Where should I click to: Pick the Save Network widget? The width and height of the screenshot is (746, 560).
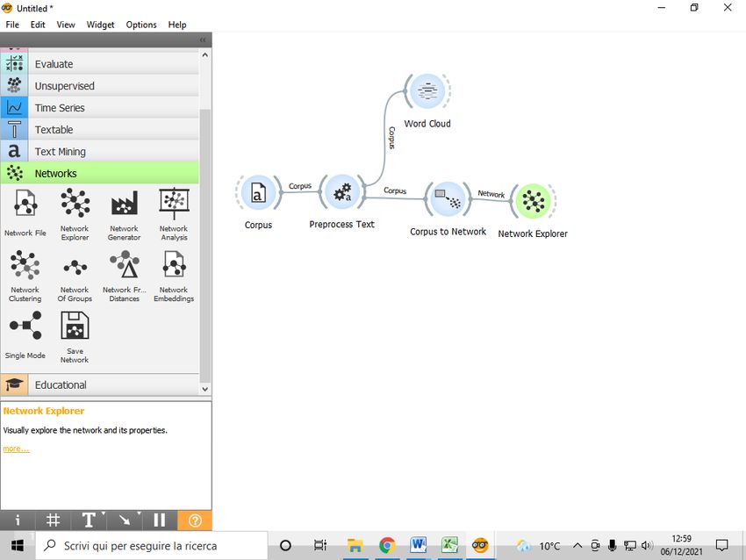[75, 337]
